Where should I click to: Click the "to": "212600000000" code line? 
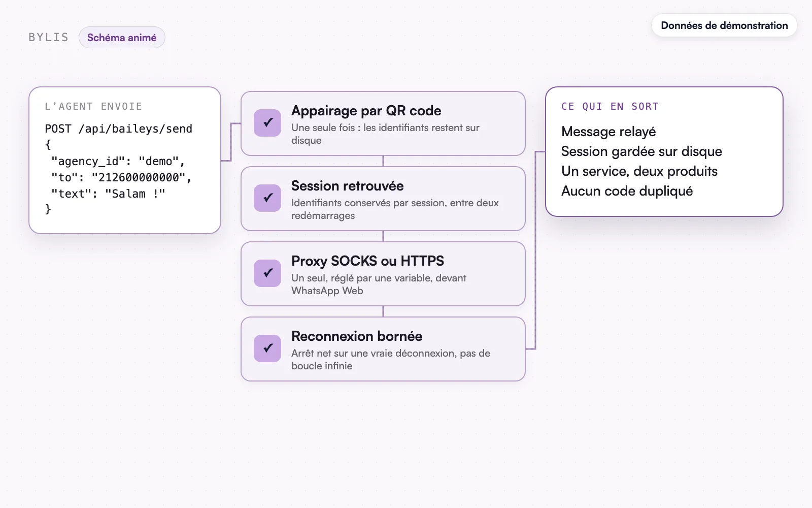point(122,178)
